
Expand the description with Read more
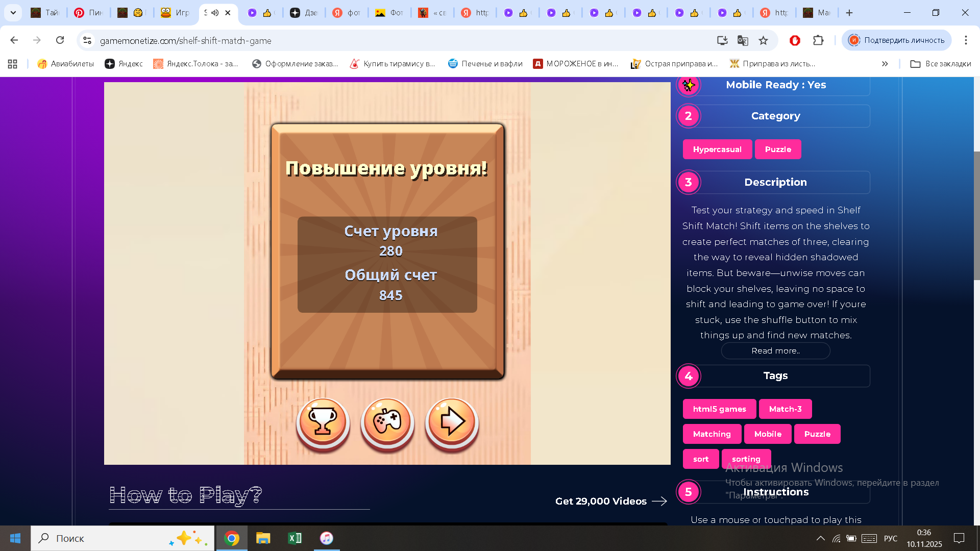click(x=775, y=350)
